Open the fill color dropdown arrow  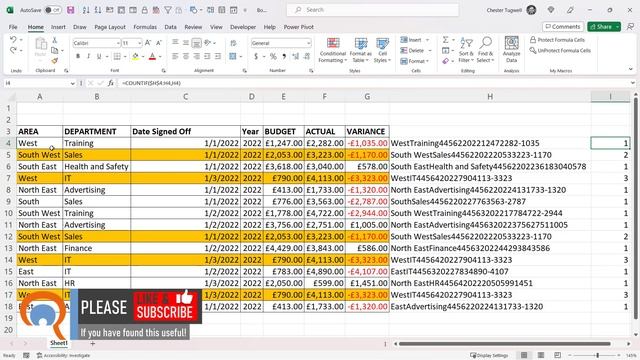143,56
